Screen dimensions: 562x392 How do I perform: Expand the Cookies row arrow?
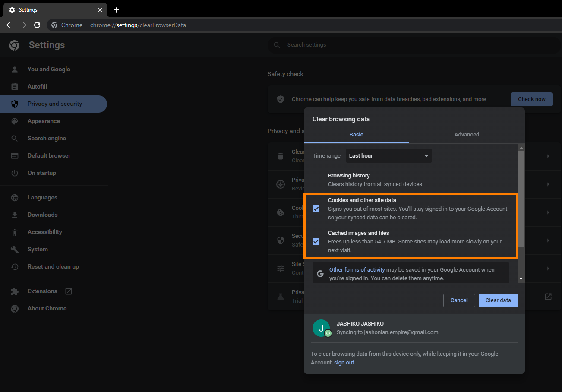(x=548, y=212)
